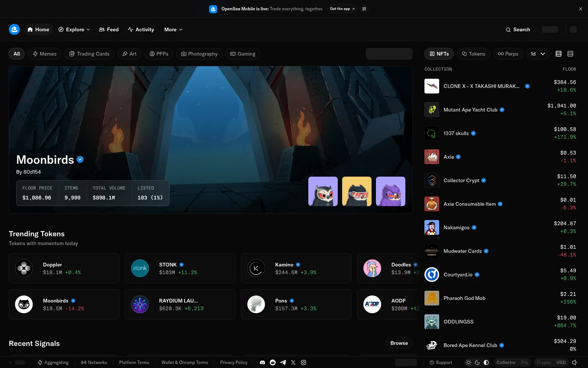Open the 1d time range dropdown
Image resolution: width=588 pixels, height=368 pixels.
(538, 54)
